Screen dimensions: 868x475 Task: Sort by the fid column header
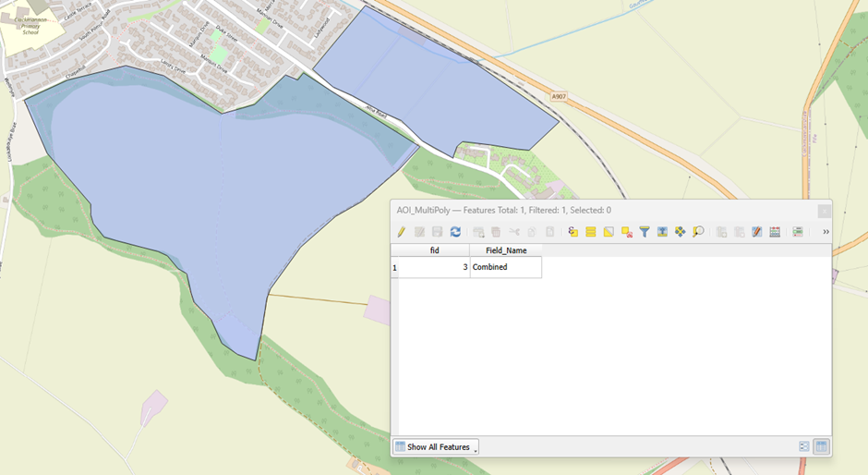pyautogui.click(x=434, y=250)
